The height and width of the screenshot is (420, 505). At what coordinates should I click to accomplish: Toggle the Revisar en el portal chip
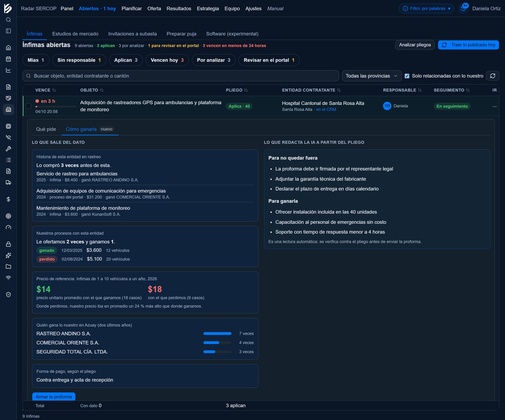(x=269, y=60)
